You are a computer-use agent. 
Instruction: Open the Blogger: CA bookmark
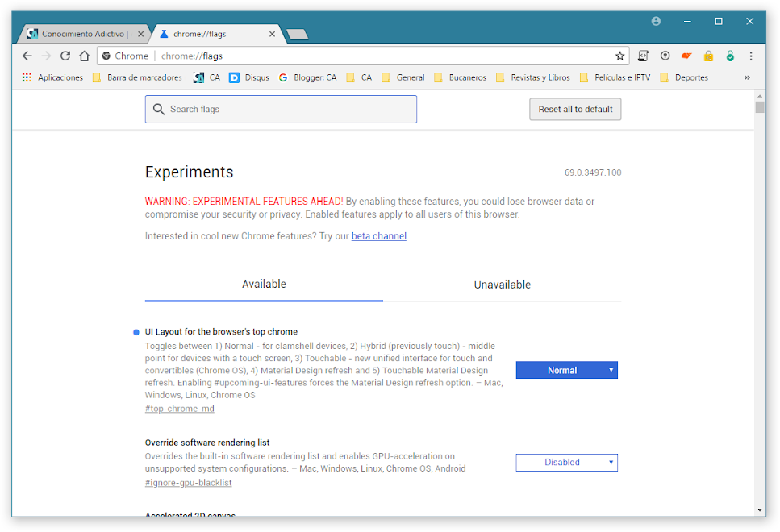(x=307, y=77)
